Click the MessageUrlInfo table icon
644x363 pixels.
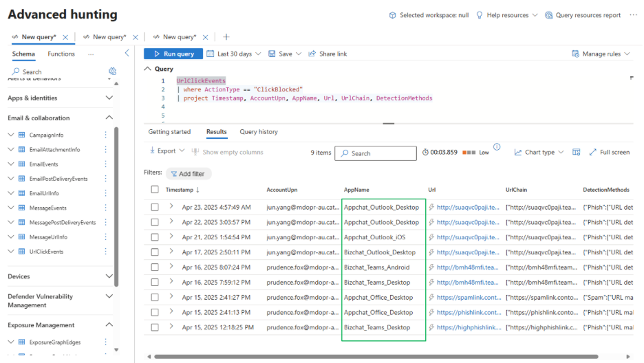pyautogui.click(x=22, y=237)
